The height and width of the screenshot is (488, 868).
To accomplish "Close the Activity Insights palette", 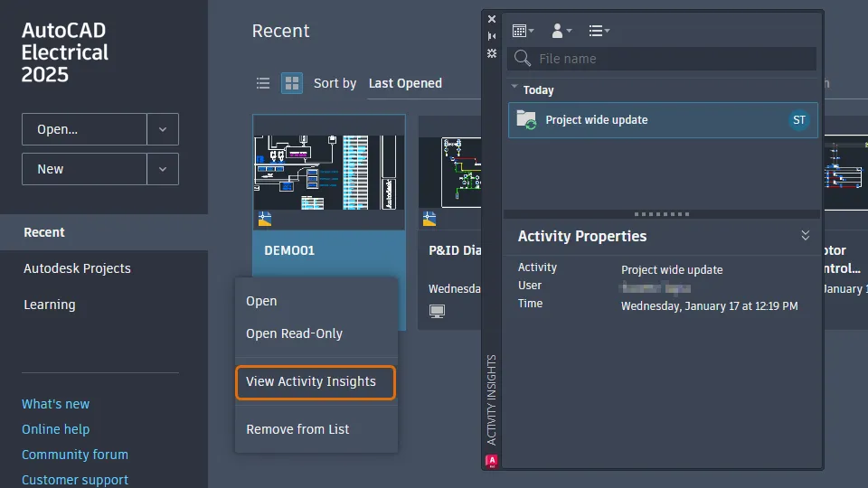I will point(492,19).
